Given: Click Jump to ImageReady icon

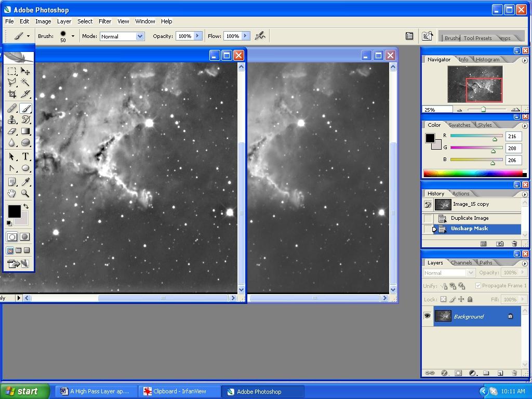Looking at the screenshot, I should click(x=19, y=263).
